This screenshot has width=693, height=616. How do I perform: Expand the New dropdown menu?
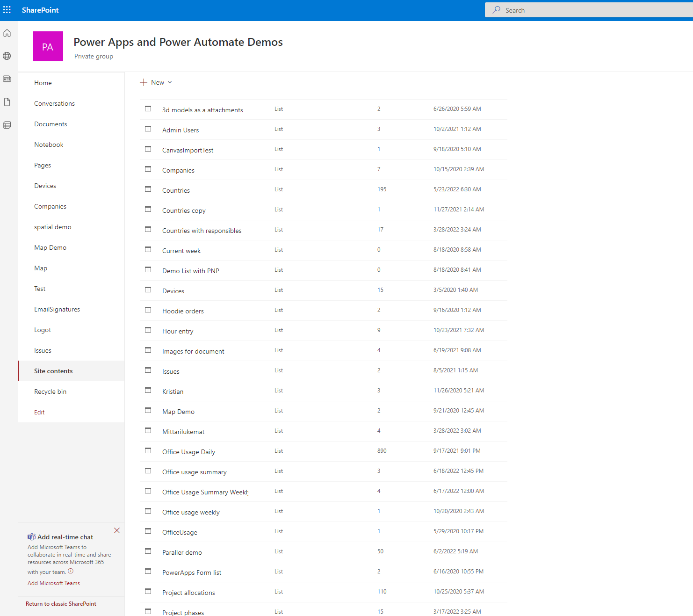coord(156,82)
